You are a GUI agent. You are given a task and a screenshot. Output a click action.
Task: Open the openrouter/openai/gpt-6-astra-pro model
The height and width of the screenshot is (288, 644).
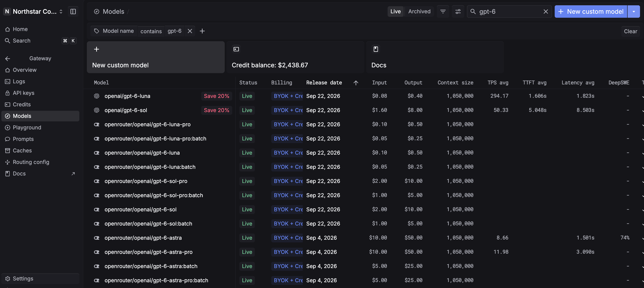[148, 252]
